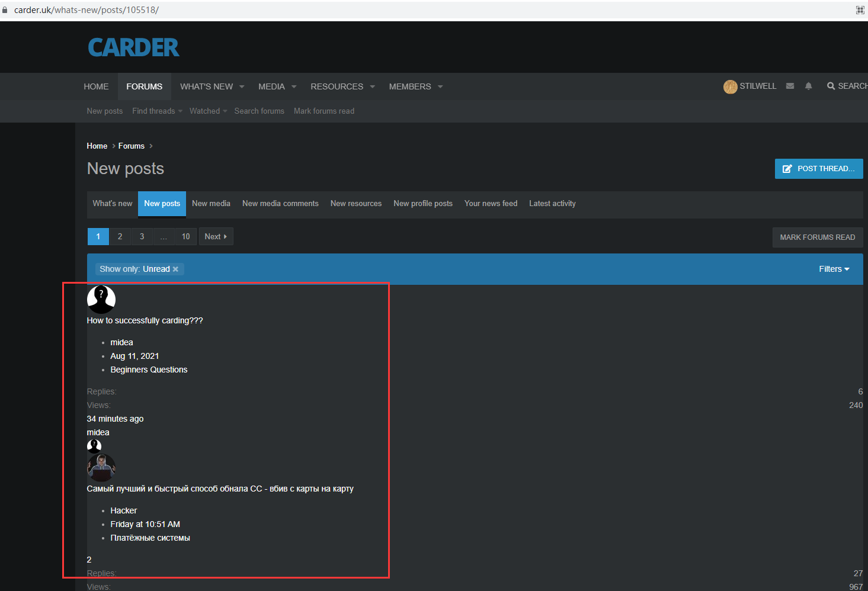The width and height of the screenshot is (868, 591).
Task: Switch to the Latest activity tab
Action: 552,204
